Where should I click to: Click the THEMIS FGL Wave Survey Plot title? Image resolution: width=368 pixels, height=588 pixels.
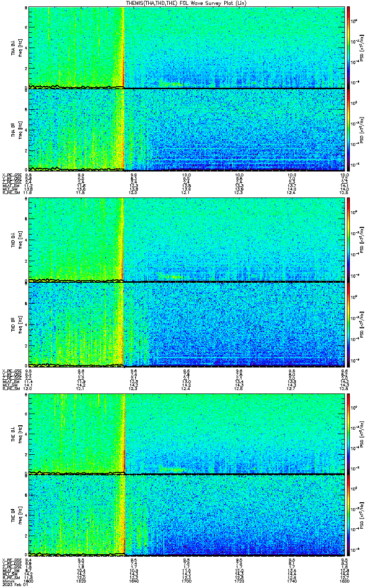pos(185,3)
